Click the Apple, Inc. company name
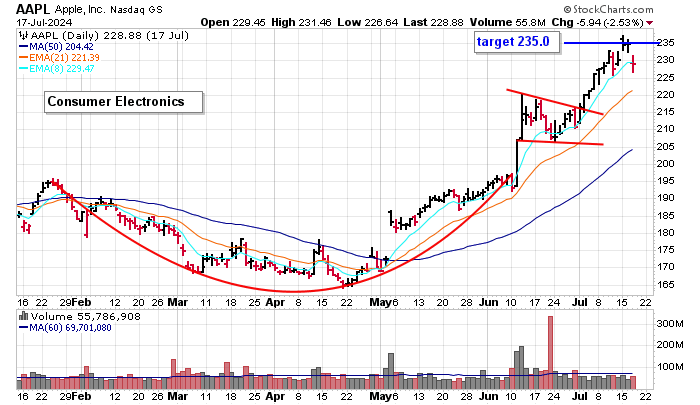The width and height of the screenshot is (700, 405). (80, 9)
